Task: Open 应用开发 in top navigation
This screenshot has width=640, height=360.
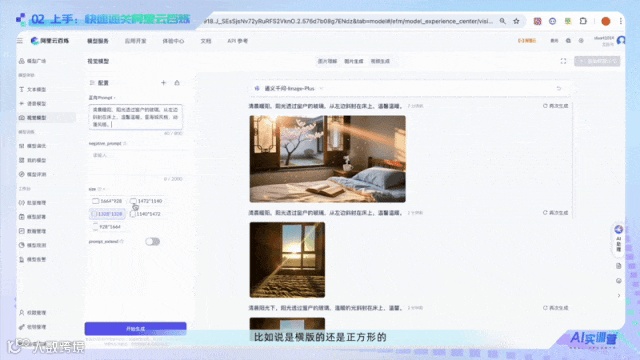Action: click(136, 41)
